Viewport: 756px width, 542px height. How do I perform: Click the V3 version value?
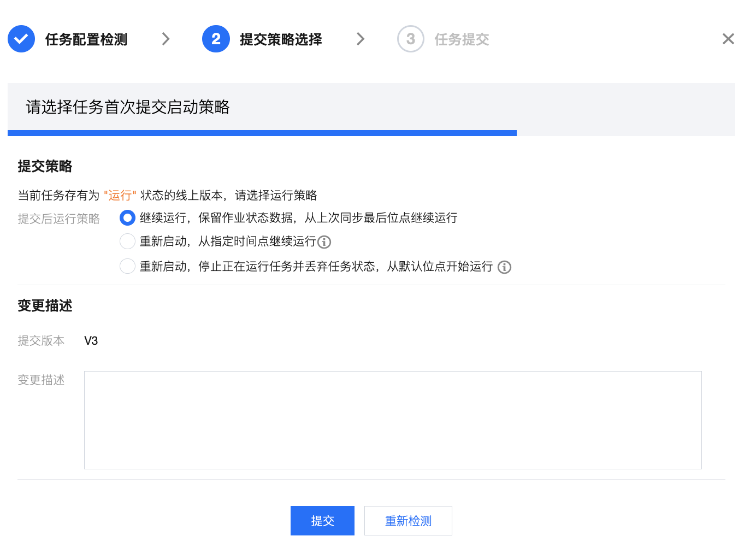click(91, 341)
